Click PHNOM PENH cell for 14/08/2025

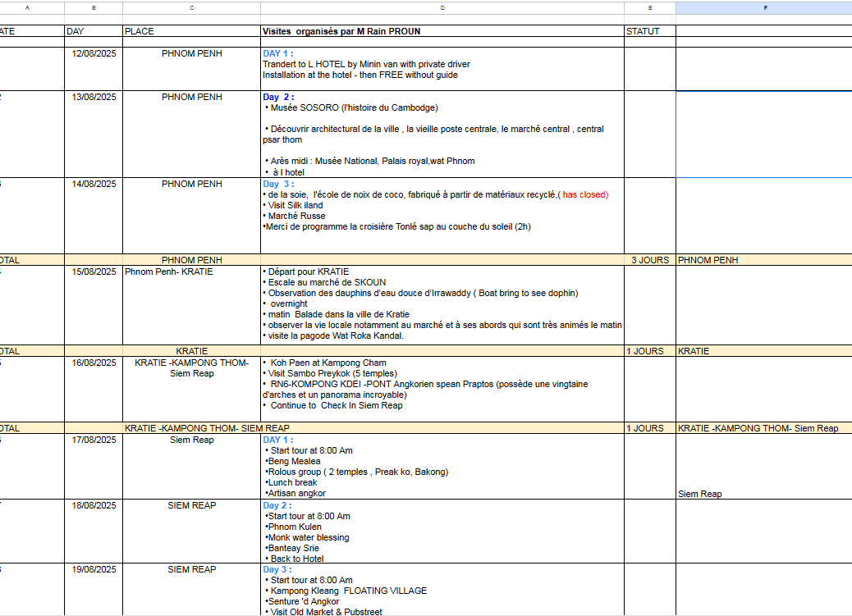coord(192,216)
